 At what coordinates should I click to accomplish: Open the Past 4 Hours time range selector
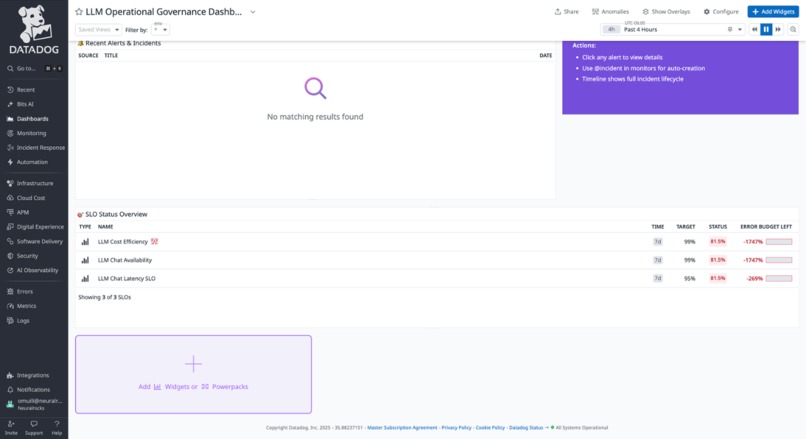[x=673, y=30]
